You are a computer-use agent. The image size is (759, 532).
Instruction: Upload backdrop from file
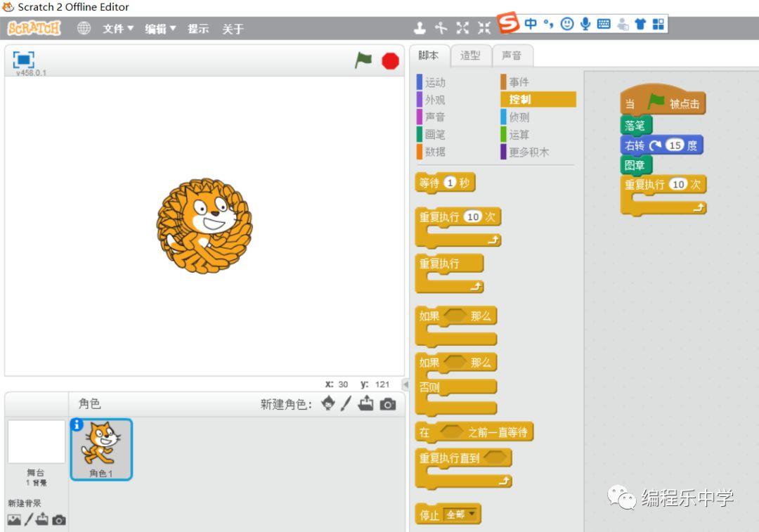(42, 519)
